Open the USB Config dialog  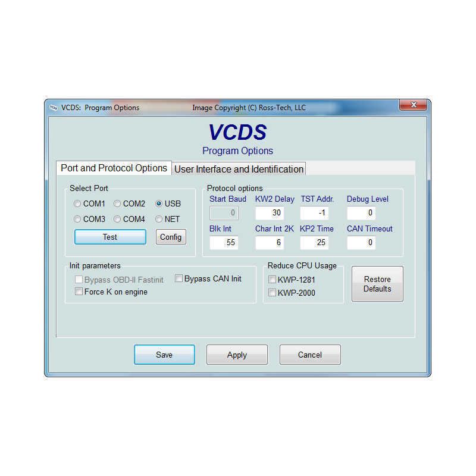coord(171,237)
